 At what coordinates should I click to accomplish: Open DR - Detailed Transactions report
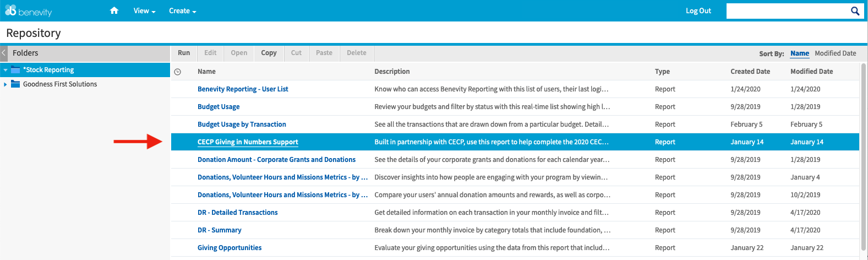[x=238, y=213]
